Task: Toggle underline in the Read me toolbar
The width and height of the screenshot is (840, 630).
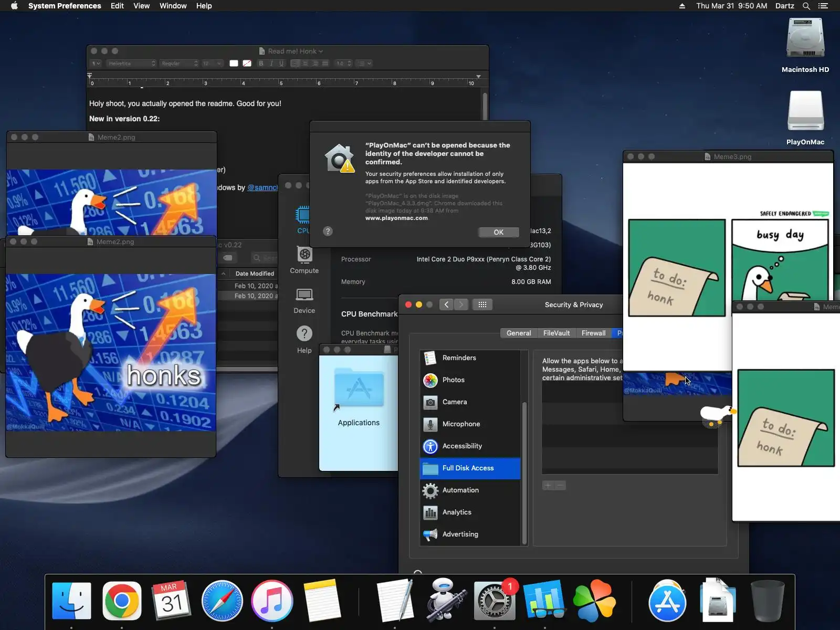Action: pyautogui.click(x=281, y=64)
